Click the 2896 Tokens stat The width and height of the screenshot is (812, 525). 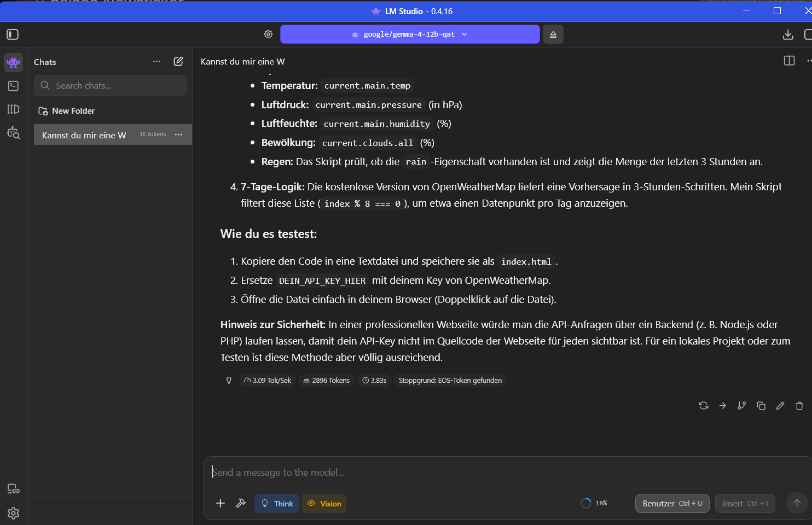[326, 380]
